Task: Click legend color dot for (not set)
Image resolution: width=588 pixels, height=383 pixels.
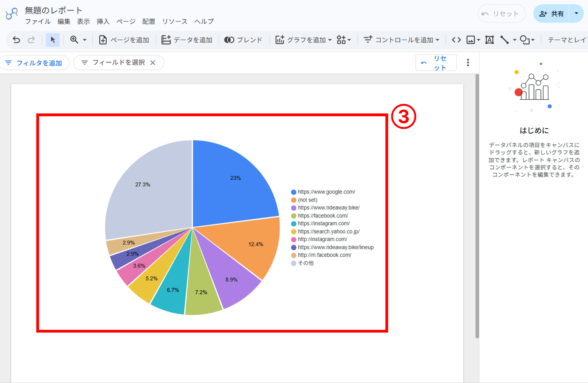Action: click(293, 200)
